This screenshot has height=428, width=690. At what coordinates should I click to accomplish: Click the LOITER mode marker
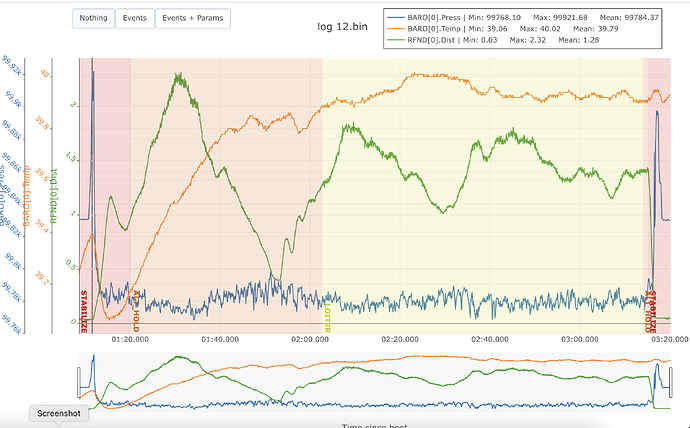(326, 318)
